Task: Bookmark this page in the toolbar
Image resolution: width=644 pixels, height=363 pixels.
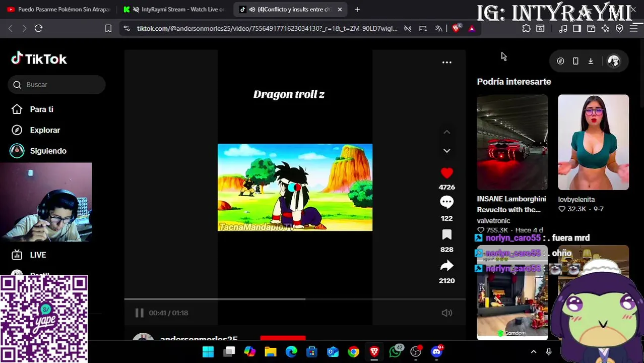Action: tap(108, 29)
